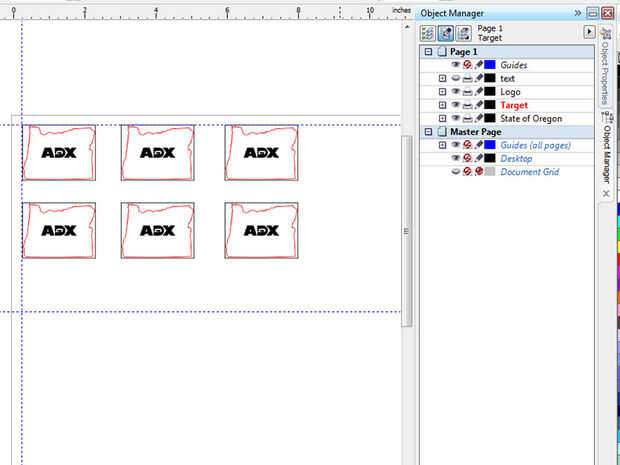The height and width of the screenshot is (465, 620).
Task: Click the gray swatch of Document Grid layer
Action: pyautogui.click(x=490, y=172)
